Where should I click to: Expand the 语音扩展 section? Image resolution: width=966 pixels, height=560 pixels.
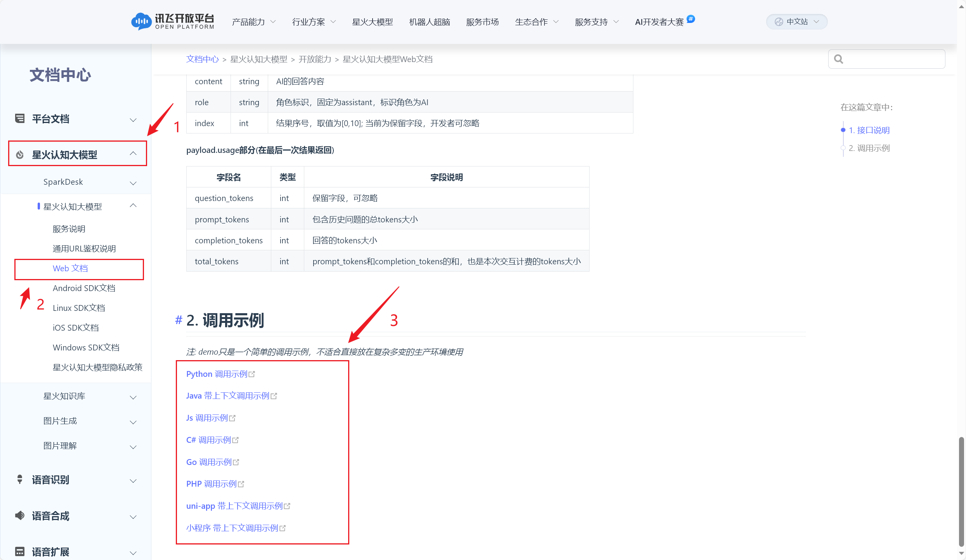click(133, 553)
